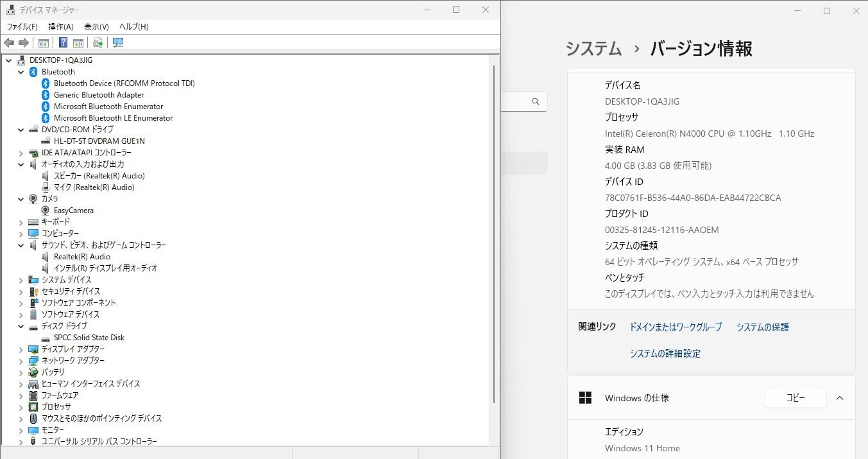The width and height of the screenshot is (868, 459).
Task: Expand the システム デバイス category
Action: (x=21, y=280)
